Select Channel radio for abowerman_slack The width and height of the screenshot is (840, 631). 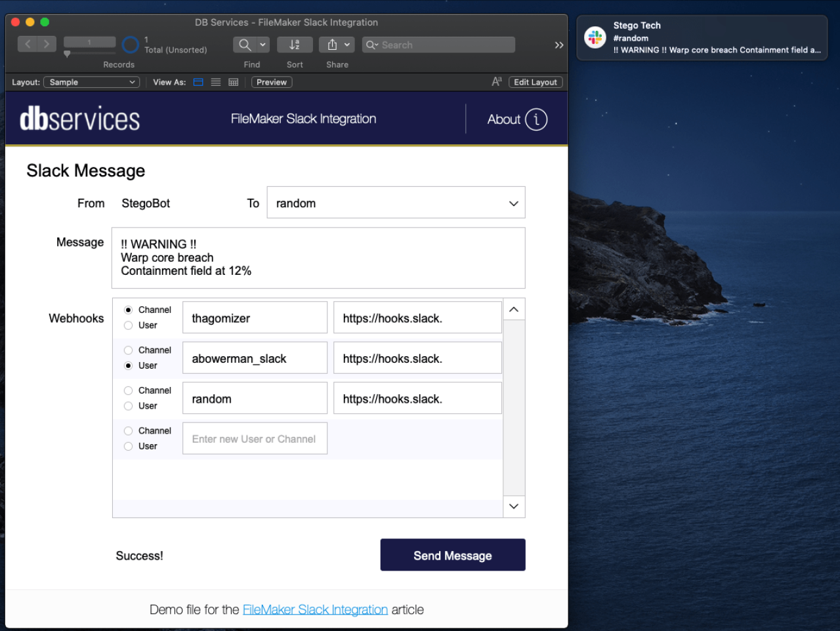coord(129,350)
